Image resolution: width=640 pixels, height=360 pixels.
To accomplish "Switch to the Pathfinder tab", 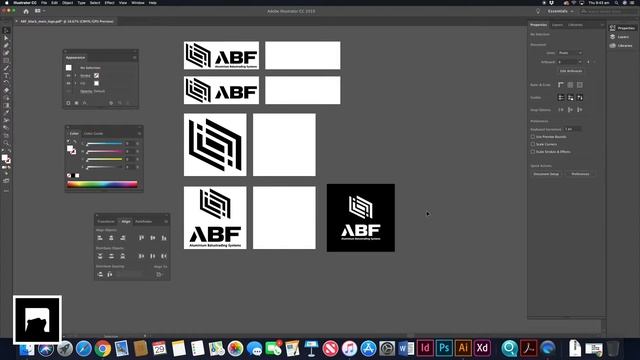I will pyautogui.click(x=144, y=222).
